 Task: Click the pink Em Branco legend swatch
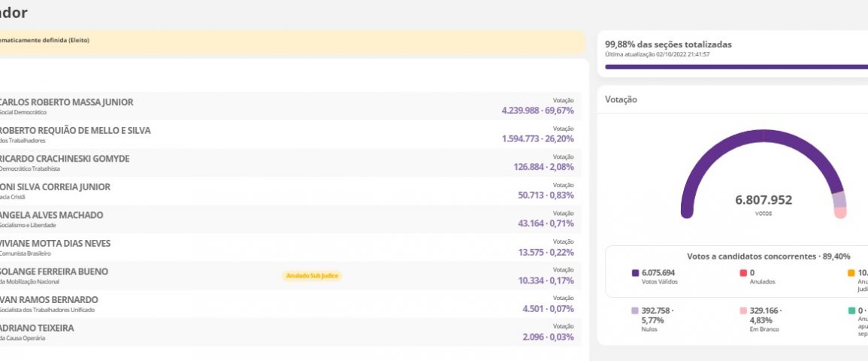pos(743,310)
